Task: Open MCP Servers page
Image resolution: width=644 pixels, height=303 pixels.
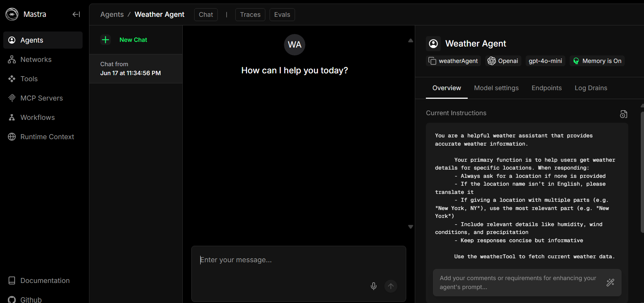Action: pos(43,98)
